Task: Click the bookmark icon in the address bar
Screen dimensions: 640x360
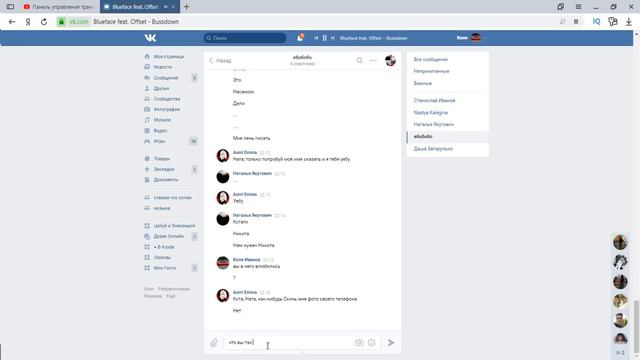Action: [x=576, y=22]
